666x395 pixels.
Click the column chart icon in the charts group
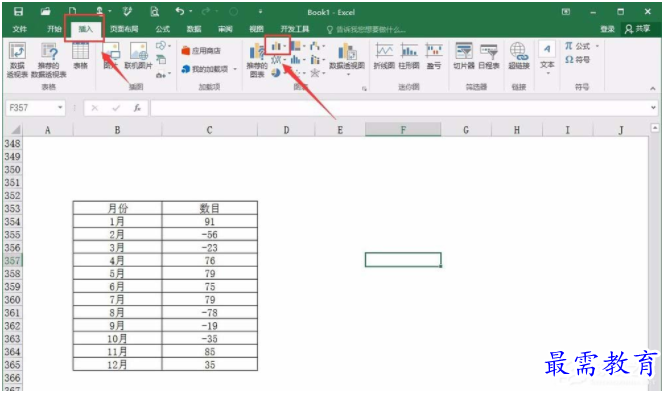(x=277, y=46)
